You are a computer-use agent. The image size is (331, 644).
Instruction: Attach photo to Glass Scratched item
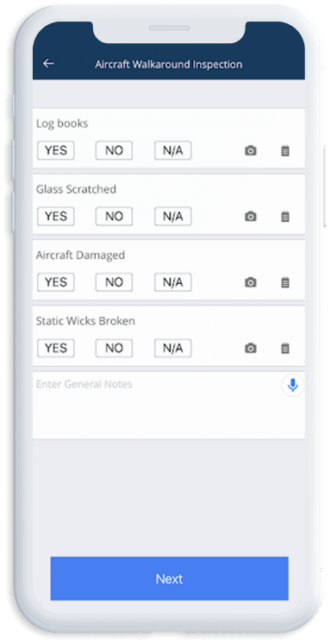click(x=251, y=217)
